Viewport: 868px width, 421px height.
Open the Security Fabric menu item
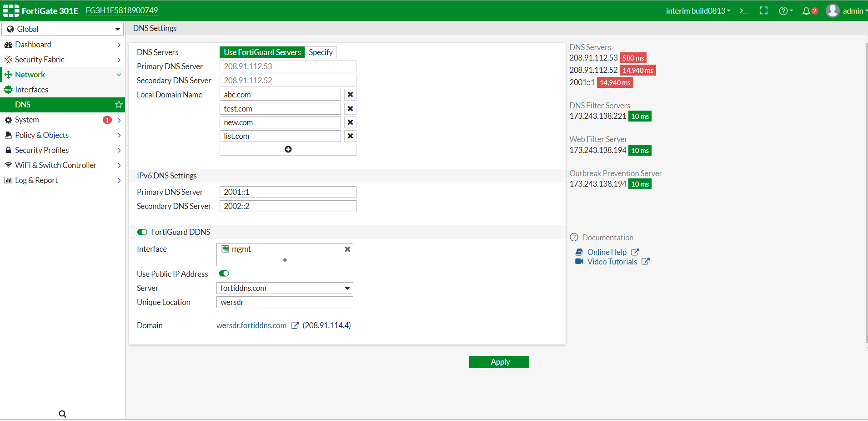point(63,60)
